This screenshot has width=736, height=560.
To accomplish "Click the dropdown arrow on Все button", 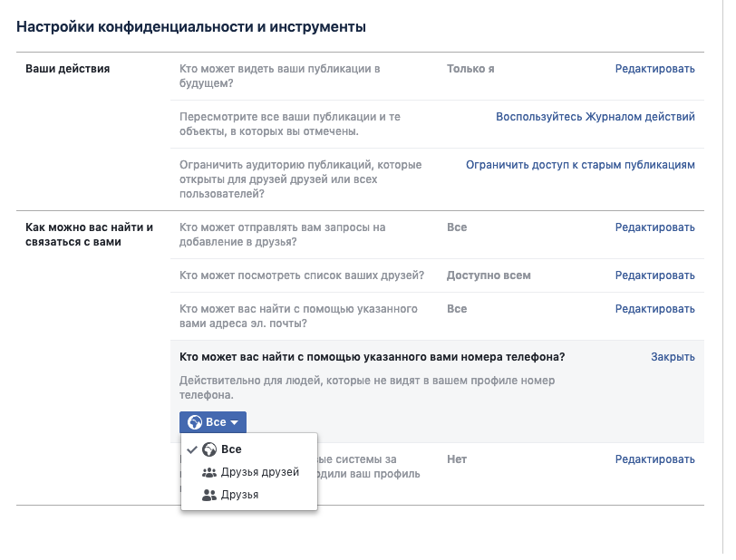I will point(234,423).
